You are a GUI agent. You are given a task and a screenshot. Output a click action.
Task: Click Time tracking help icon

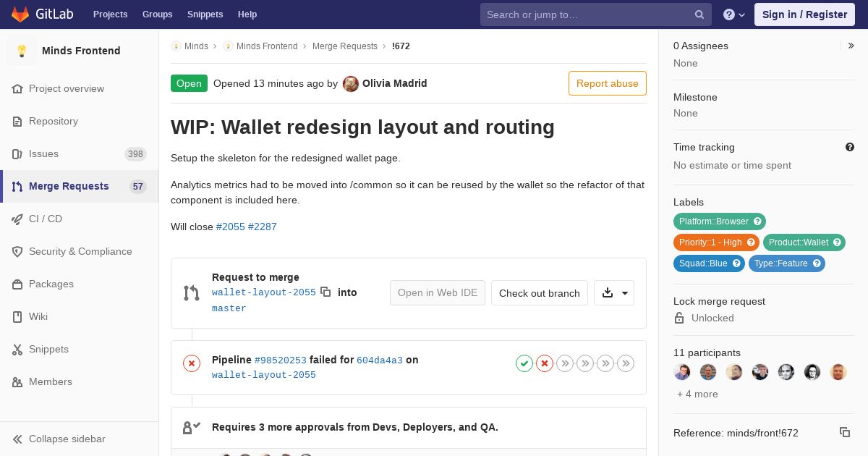click(x=850, y=147)
